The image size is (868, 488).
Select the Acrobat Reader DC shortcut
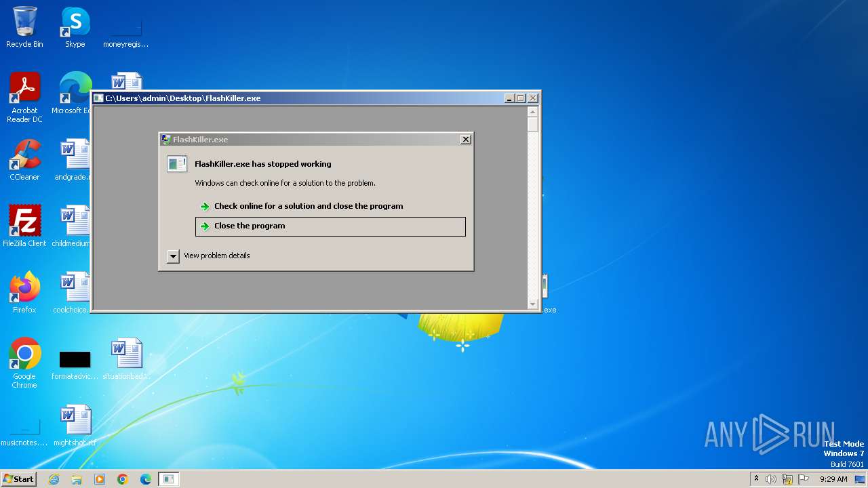tap(24, 98)
